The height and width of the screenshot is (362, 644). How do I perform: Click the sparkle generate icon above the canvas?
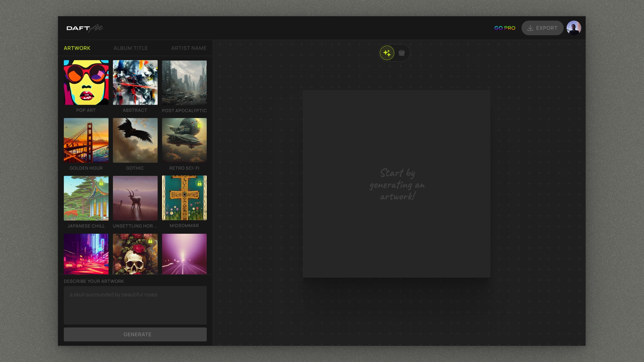tap(387, 53)
